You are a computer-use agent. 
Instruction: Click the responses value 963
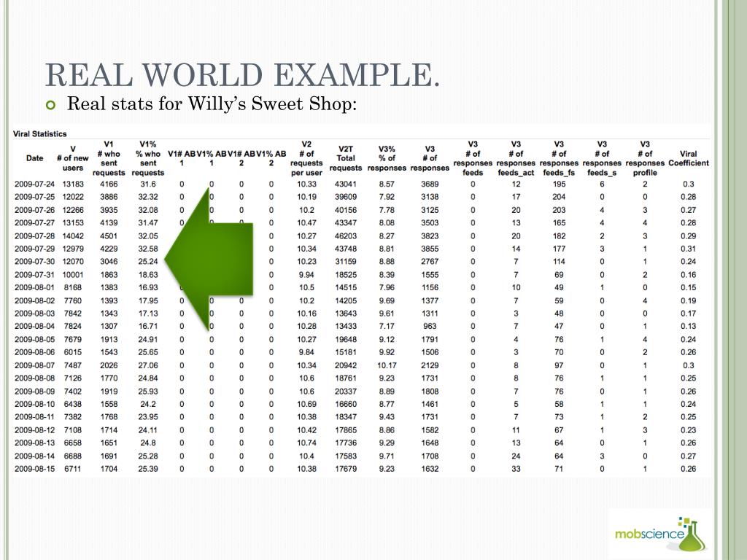coord(430,326)
